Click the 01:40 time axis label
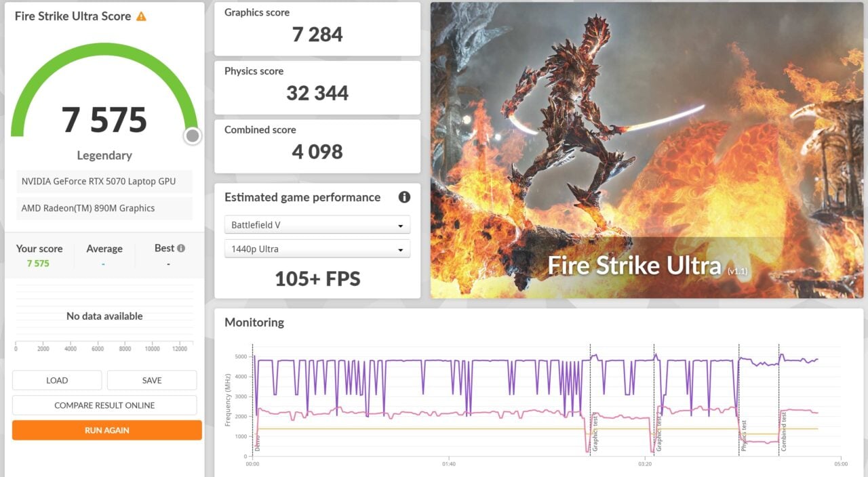The height and width of the screenshot is (477, 868). click(x=448, y=464)
